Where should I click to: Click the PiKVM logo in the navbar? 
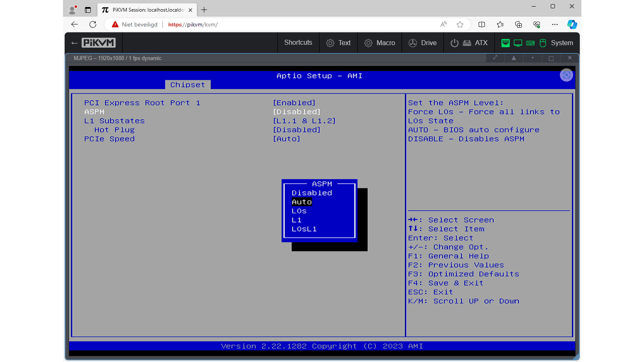[99, 43]
